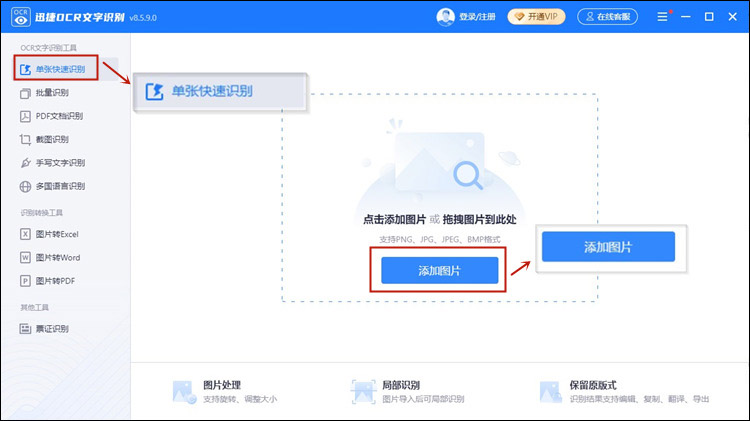
Task: Select PDF文档识别 icon in sidebar
Action: (x=25, y=116)
